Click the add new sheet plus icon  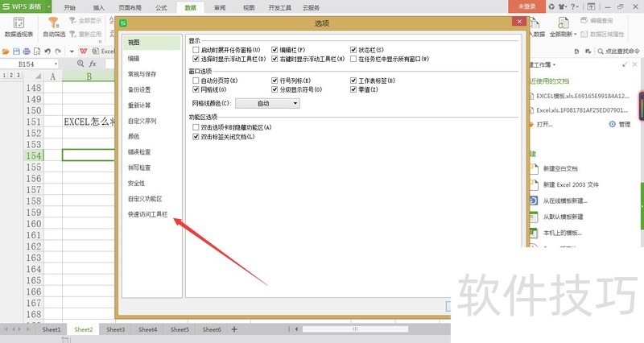coord(234,329)
